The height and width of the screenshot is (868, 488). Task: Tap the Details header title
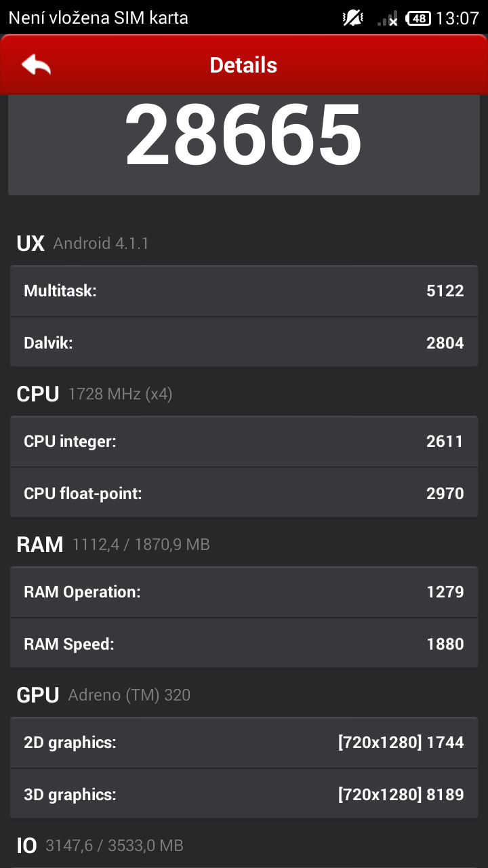point(243,65)
